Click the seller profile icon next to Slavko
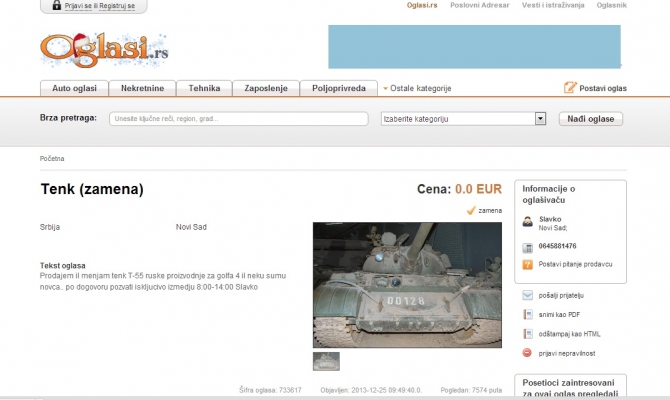 [528, 222]
